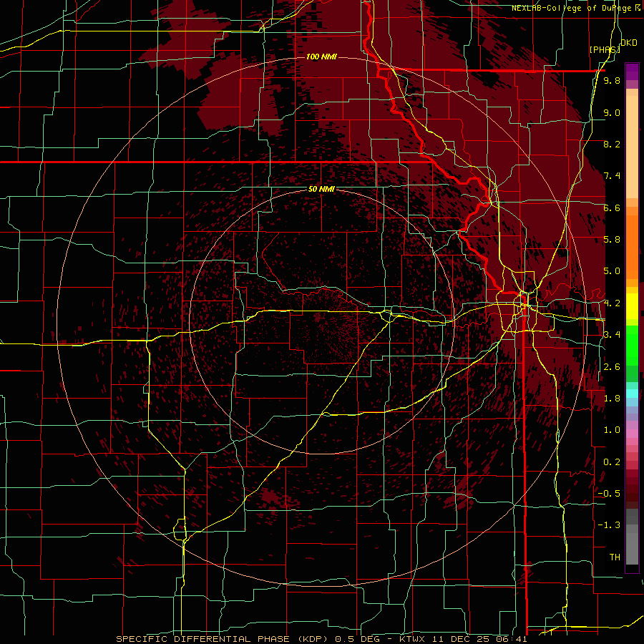644x644 pixels.
Task: Click the 100 NMI range ring label
Action: tap(321, 57)
